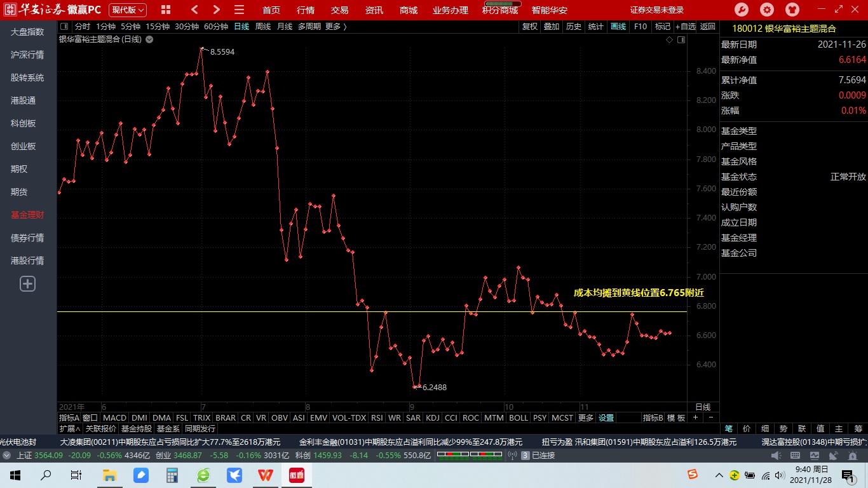Toggle 历史 history view
Viewport: 868px width, 488px height.
(574, 27)
